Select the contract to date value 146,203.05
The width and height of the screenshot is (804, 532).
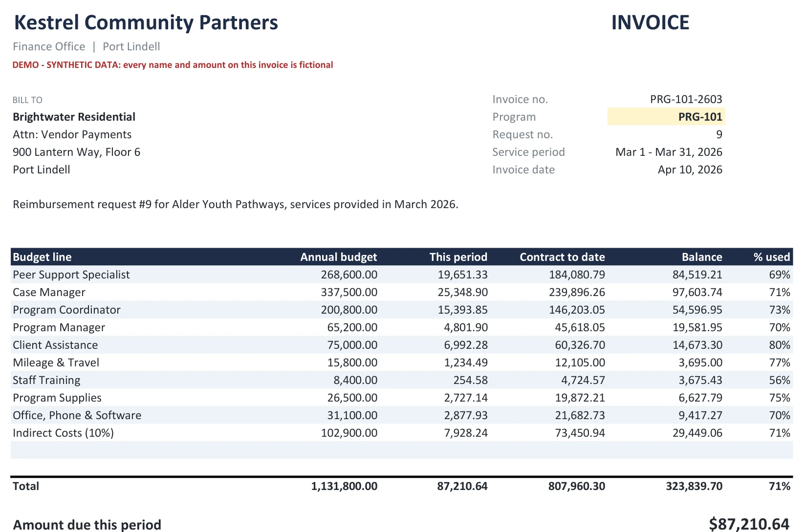577,310
